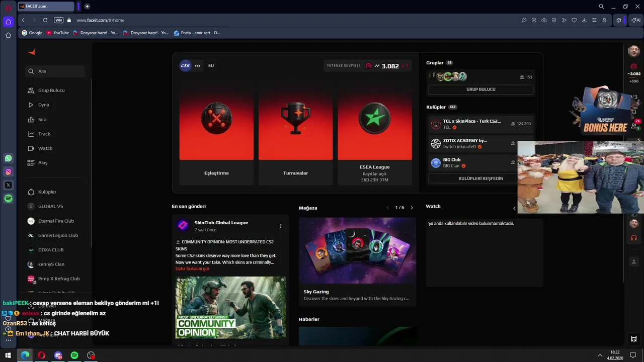Open X (Twitter) from the Opera sidebar
The width and height of the screenshot is (644, 362).
click(x=8, y=185)
